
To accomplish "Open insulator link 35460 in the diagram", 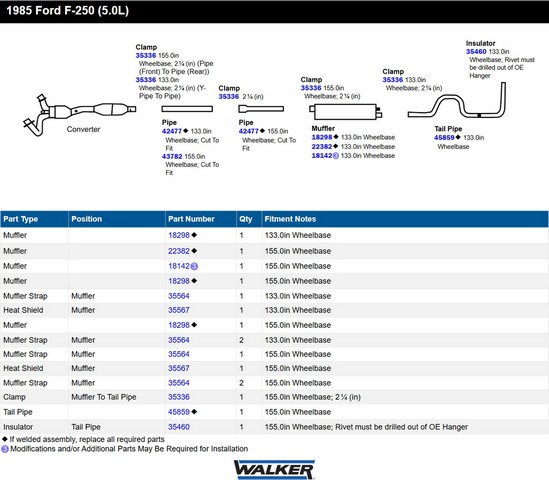I will 476,51.
